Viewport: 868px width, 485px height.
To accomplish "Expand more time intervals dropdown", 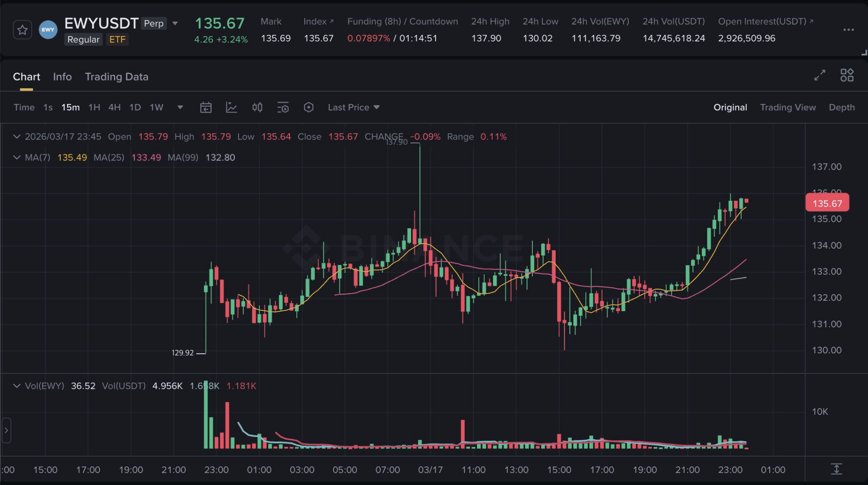I will 180,107.
